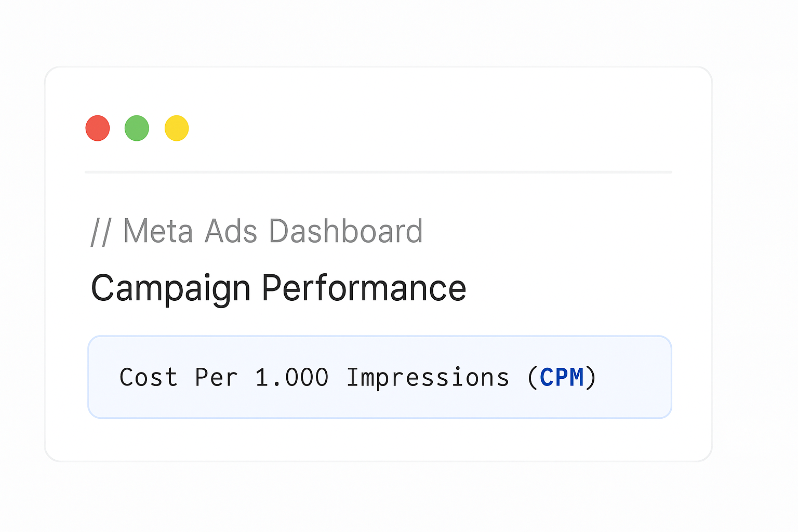The image size is (798, 532).
Task: Click the horizontal divider under the dots
Action: point(378,172)
